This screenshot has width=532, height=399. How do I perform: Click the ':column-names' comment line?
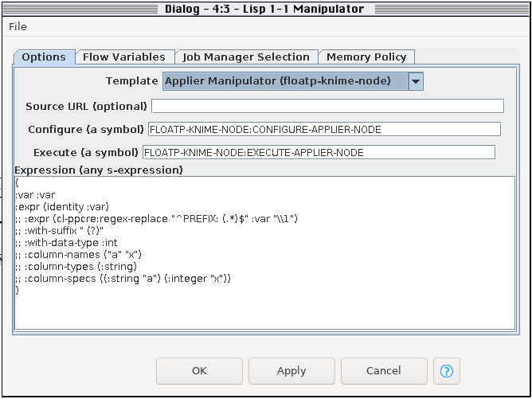pyautogui.click(x=78, y=255)
